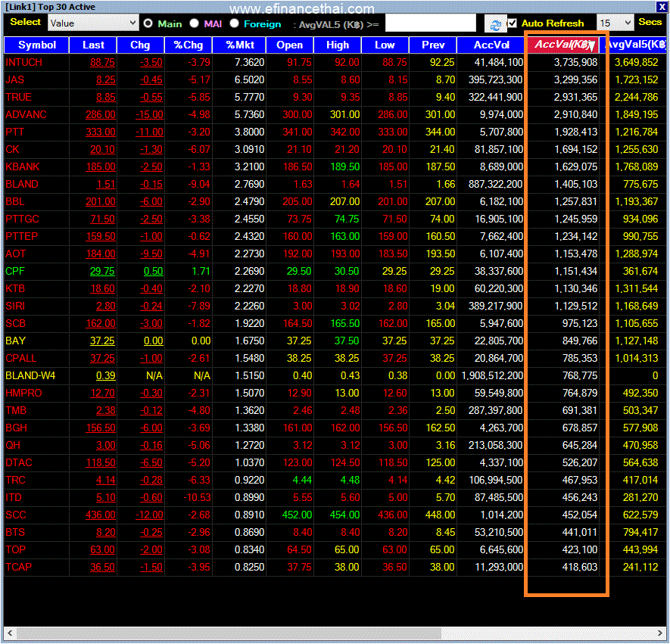The image size is (670, 644).
Task: Sort by the %Chg column header
Action: [x=188, y=45]
